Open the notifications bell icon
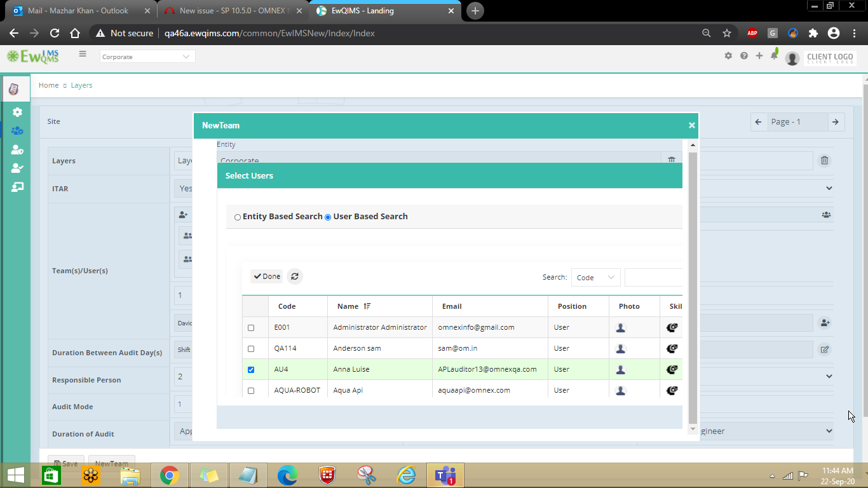Image resolution: width=868 pixels, height=488 pixels. (774, 56)
